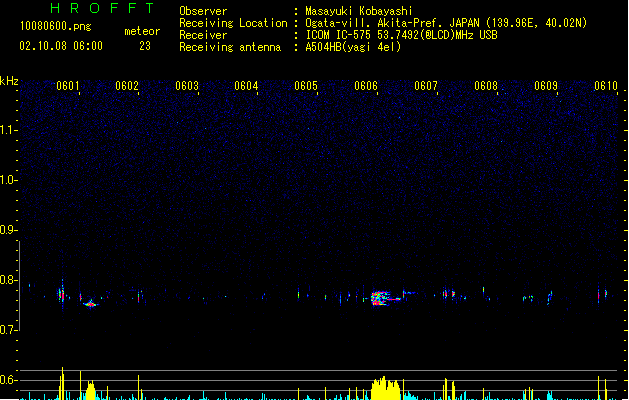629x400 pixels.
Task: Click the Observer field label
Action: point(203,11)
